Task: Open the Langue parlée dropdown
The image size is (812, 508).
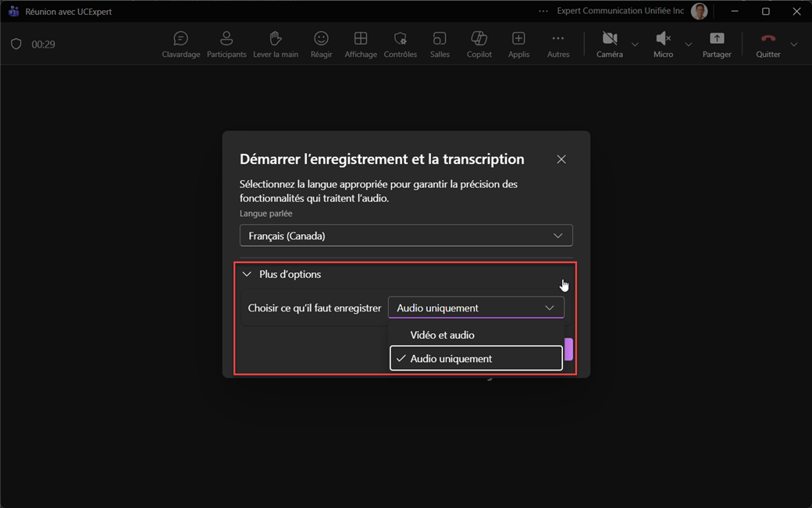Action: tap(406, 236)
